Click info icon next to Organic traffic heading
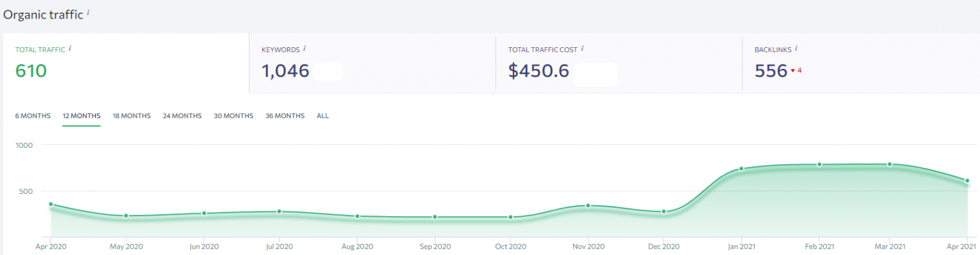The width and height of the screenshot is (980, 255). [x=88, y=12]
